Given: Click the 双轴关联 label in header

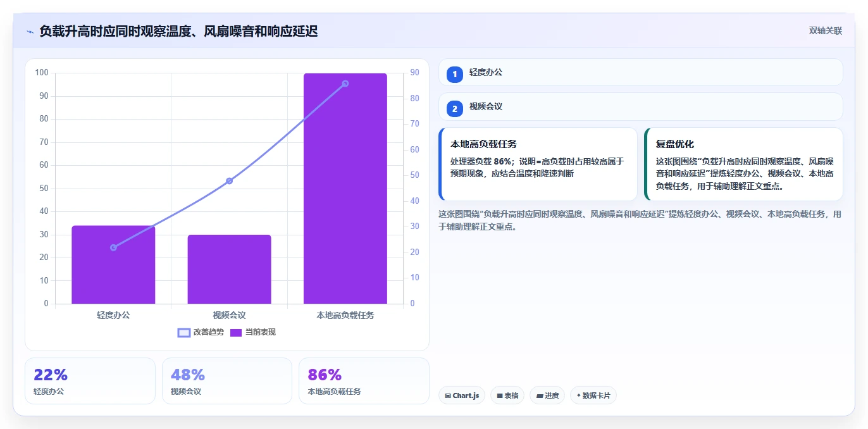Looking at the screenshot, I should [825, 31].
